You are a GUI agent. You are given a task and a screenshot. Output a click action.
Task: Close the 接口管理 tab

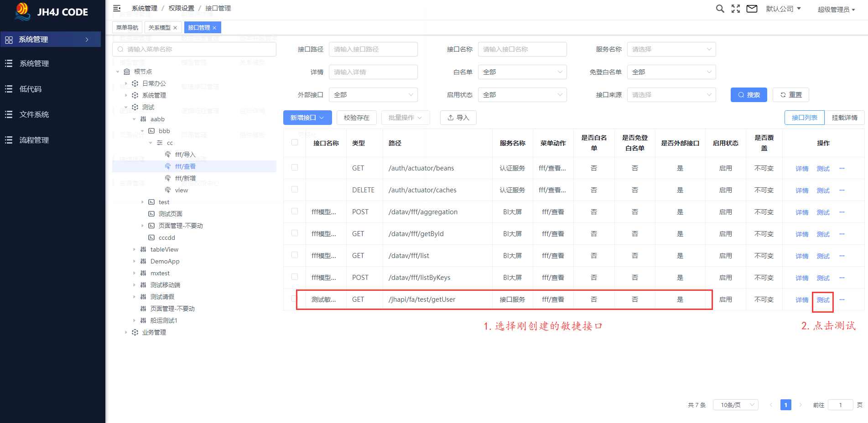coord(214,28)
